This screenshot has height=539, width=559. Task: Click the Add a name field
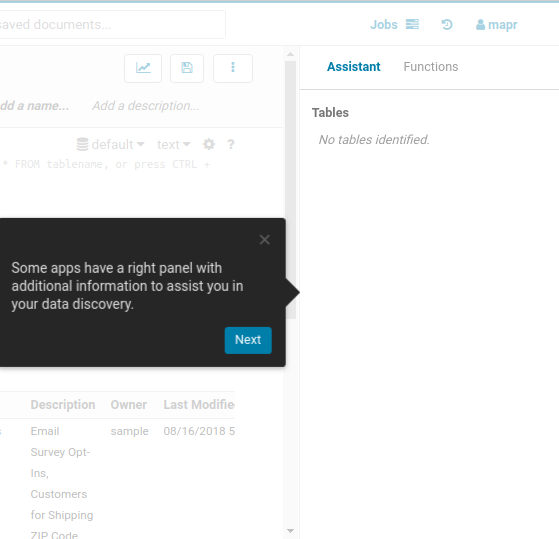tap(35, 106)
